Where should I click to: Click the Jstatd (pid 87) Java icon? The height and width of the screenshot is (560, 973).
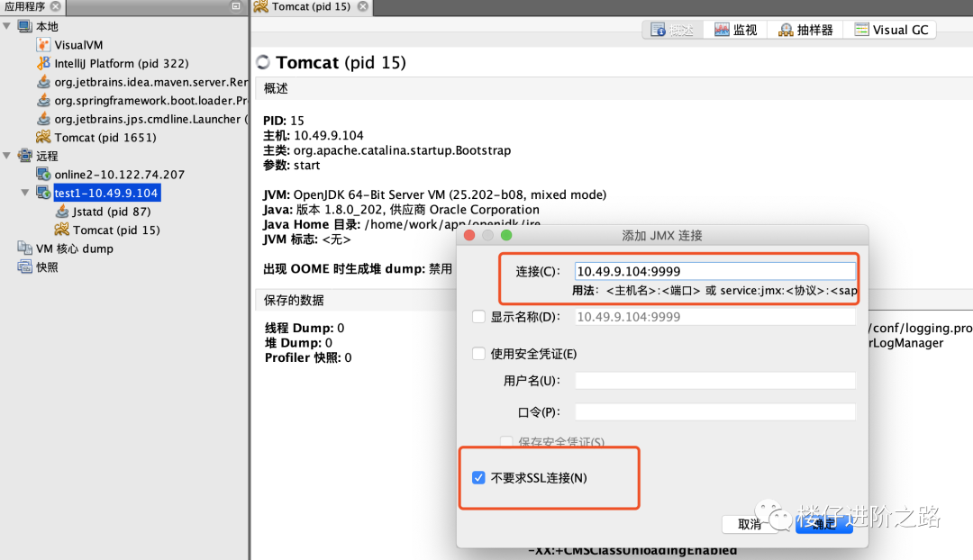pos(61,212)
